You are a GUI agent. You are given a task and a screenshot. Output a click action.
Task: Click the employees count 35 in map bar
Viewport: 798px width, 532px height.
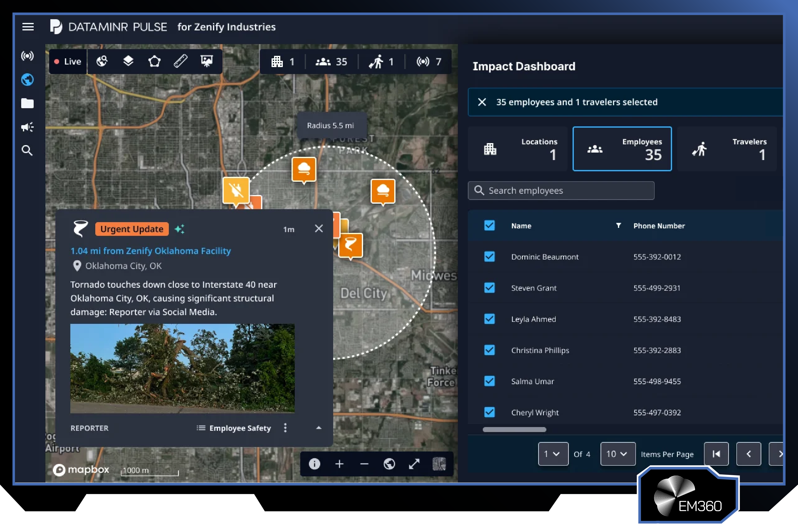click(331, 61)
